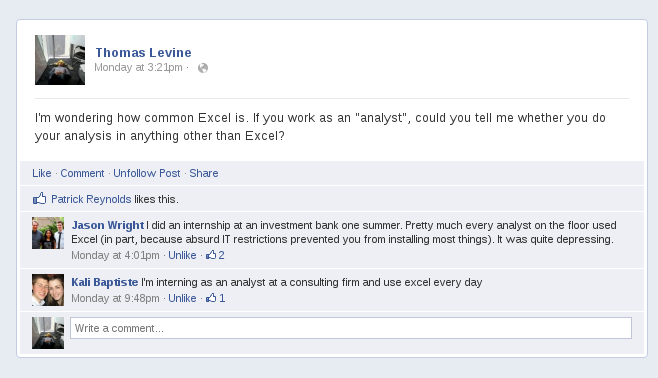The image size is (658, 378).
Task: Click the post timestamp Monday at 3:21pm
Action: click(x=138, y=68)
